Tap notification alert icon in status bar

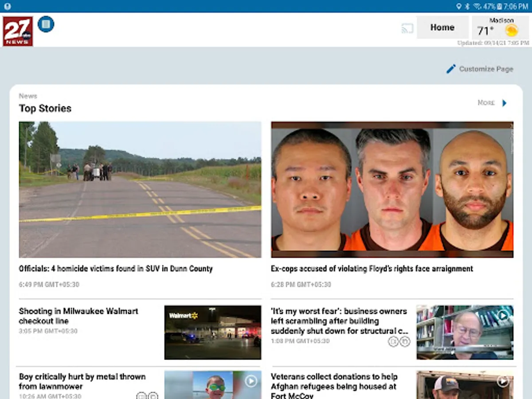7,6
